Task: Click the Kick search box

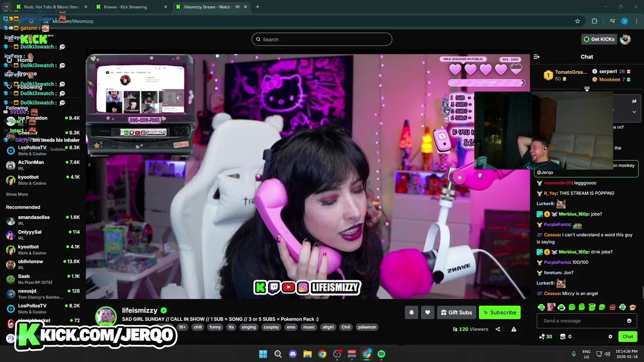Action: [322, 39]
